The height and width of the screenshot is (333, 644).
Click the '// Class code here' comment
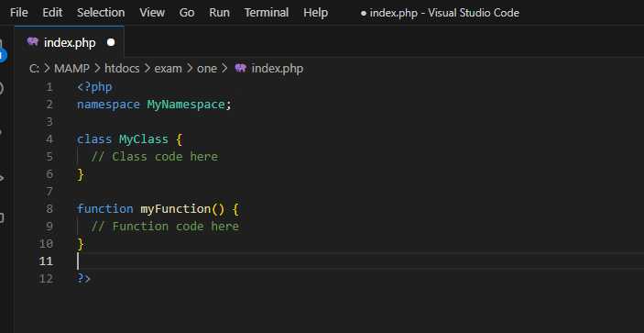click(155, 157)
